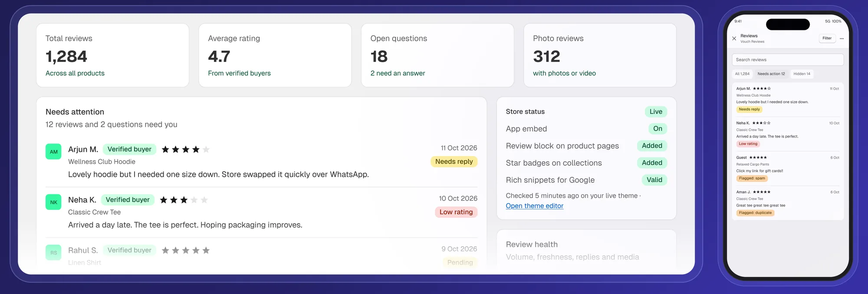This screenshot has width=868, height=294.
Task: Tap the Needs reply tag on the phone
Action: (749, 109)
